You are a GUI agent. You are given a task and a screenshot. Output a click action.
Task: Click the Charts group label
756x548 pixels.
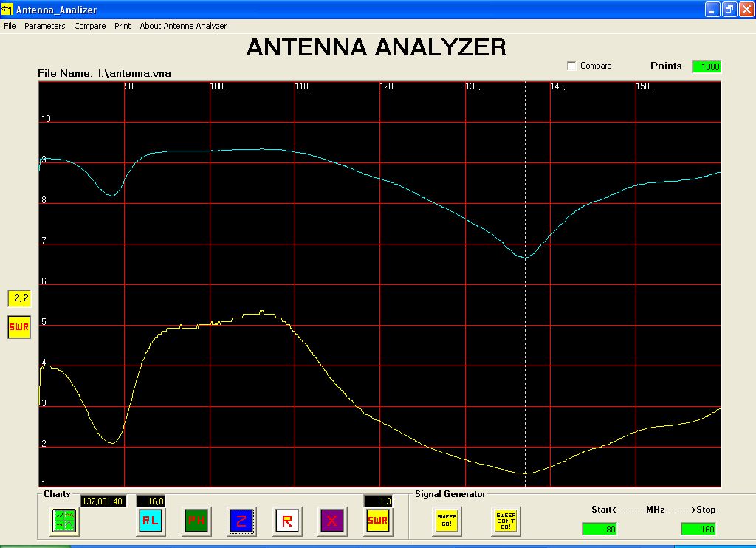[x=57, y=494]
